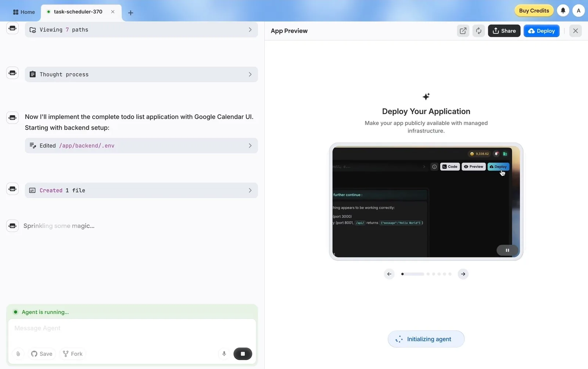Switch to the Home tab
This screenshot has height=369, width=588.
coord(24,12)
